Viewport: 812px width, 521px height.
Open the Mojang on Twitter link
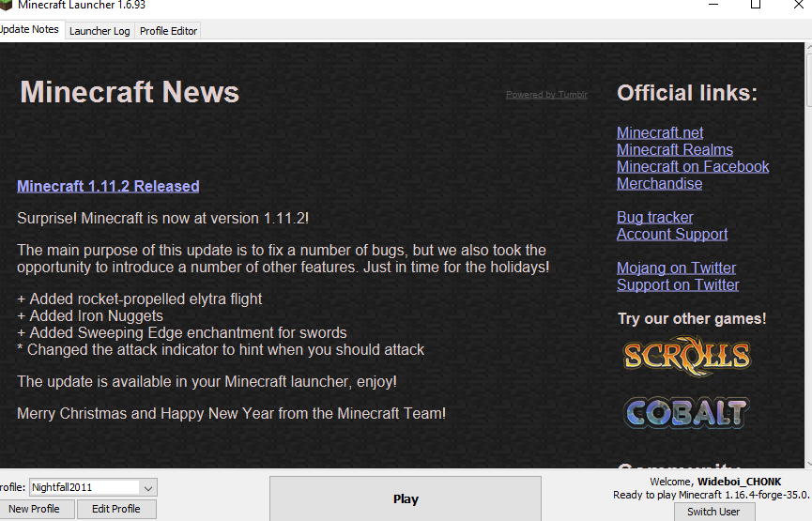(x=676, y=268)
